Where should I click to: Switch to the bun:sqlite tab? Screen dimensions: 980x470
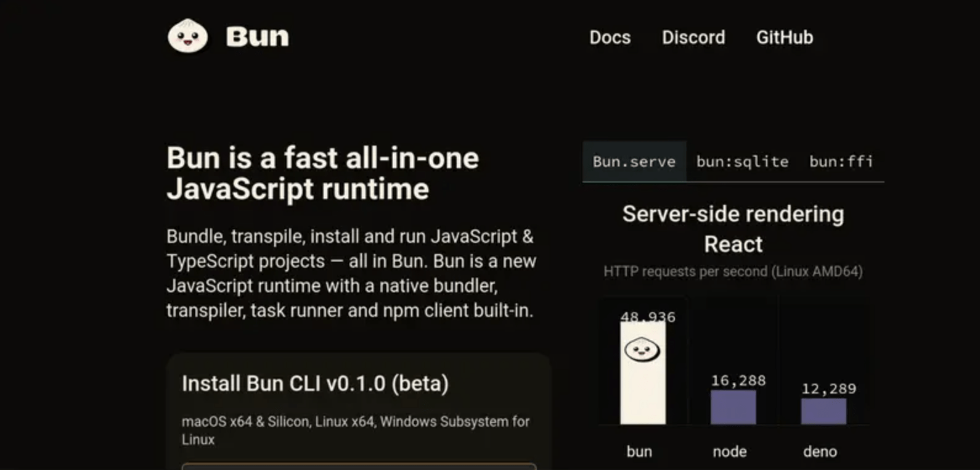742,162
